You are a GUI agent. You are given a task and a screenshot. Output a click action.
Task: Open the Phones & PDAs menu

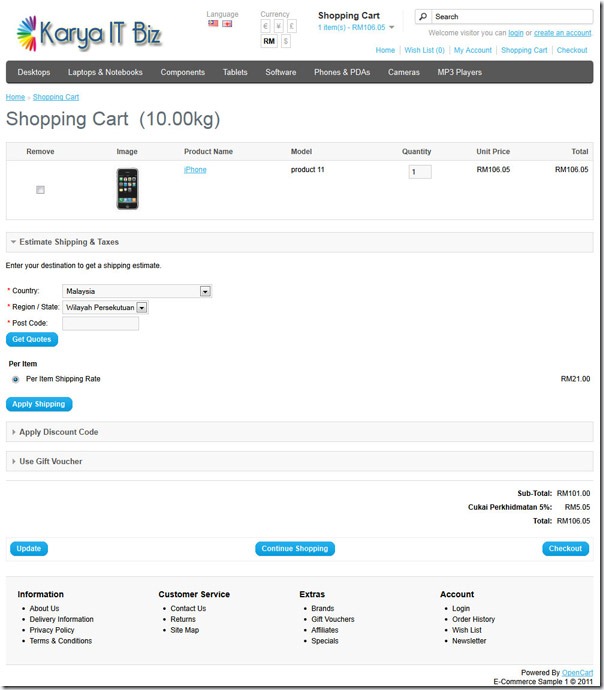click(x=342, y=72)
